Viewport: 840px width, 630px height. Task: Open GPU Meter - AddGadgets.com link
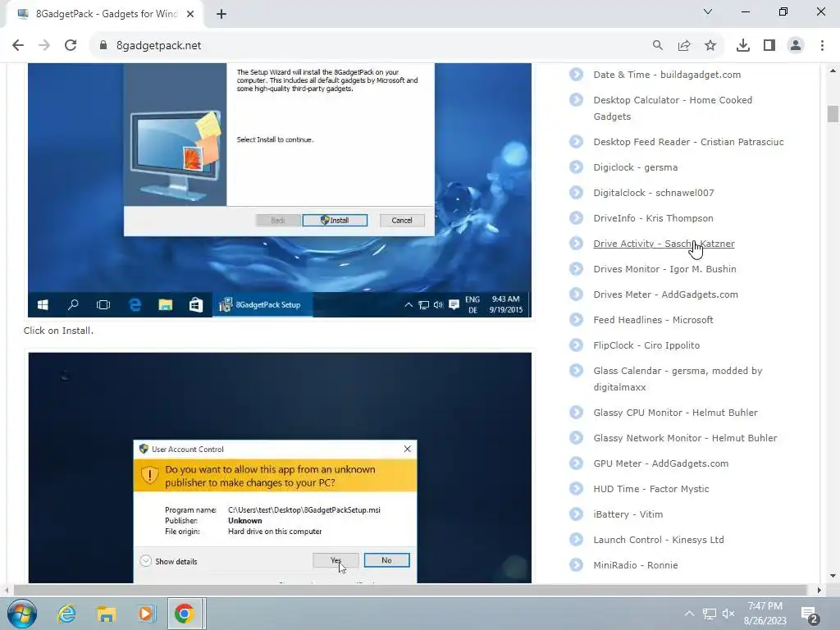coord(660,463)
